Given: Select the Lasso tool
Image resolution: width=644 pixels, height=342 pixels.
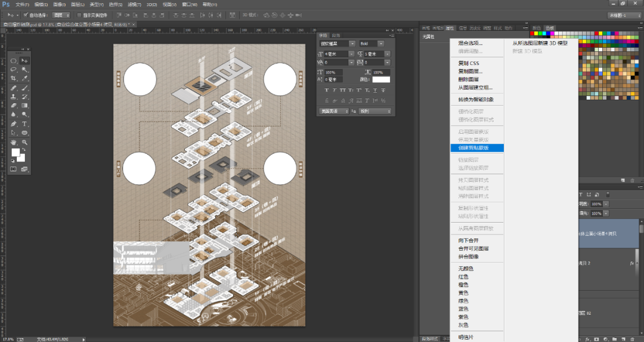Looking at the screenshot, I should (14, 69).
